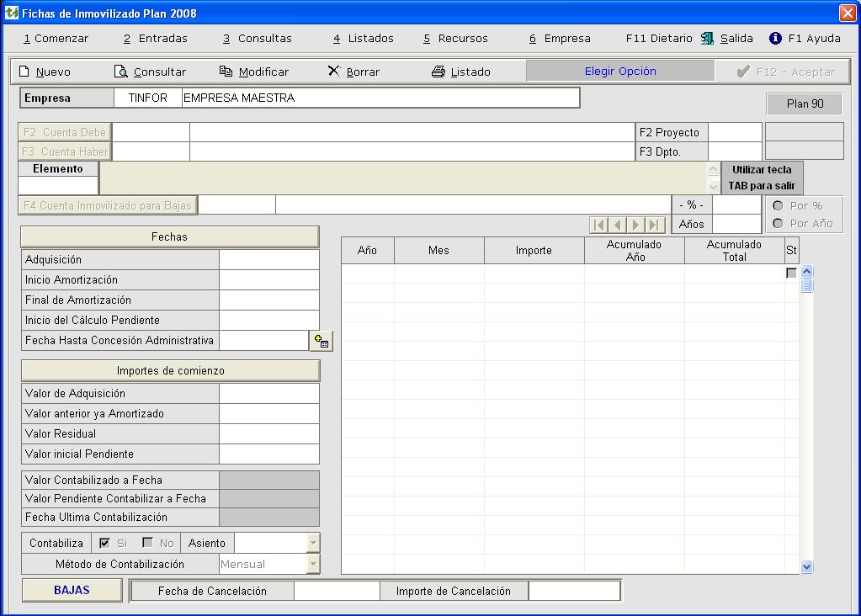Go to first record arrow
The height and width of the screenshot is (616, 861).
pos(599,225)
